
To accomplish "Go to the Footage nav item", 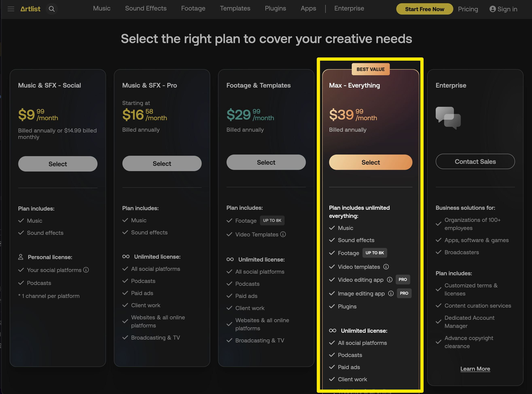I will click(x=193, y=8).
